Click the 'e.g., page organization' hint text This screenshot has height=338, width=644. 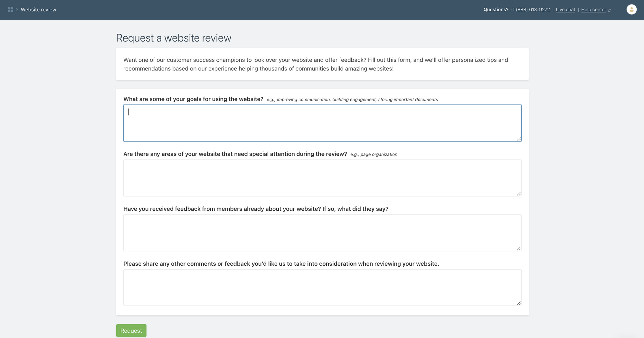point(374,154)
